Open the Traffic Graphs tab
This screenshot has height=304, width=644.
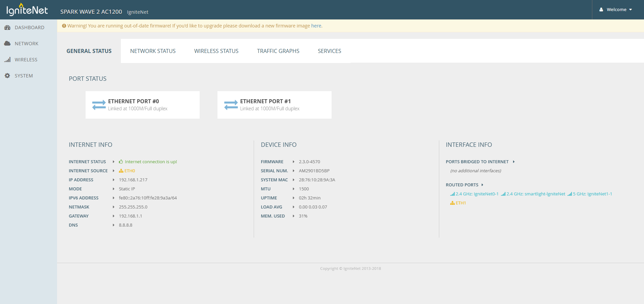point(278,51)
